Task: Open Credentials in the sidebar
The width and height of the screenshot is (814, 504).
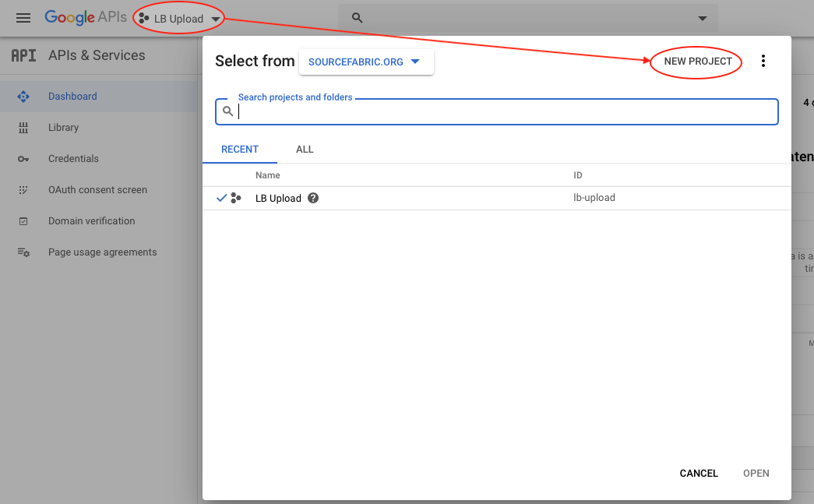Action: click(x=99, y=158)
